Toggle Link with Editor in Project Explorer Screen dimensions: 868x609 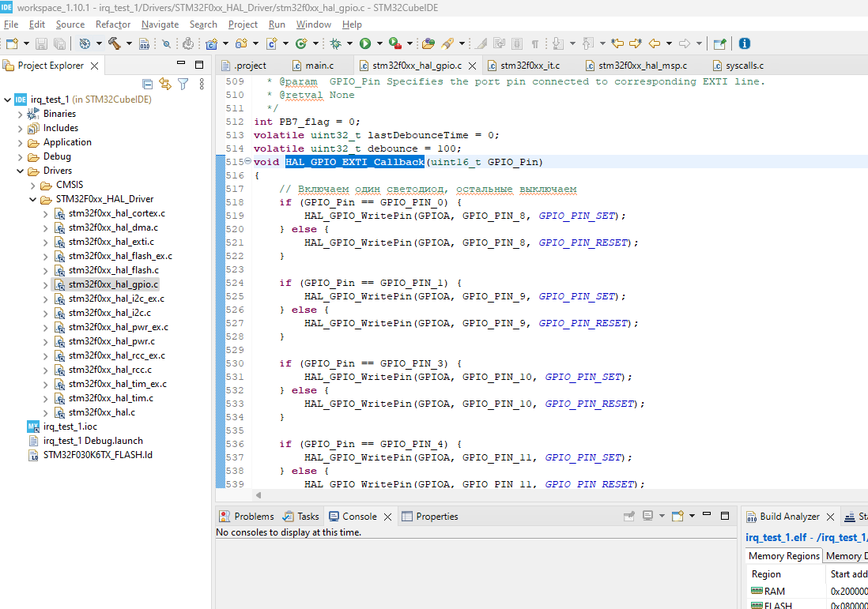pyautogui.click(x=165, y=84)
